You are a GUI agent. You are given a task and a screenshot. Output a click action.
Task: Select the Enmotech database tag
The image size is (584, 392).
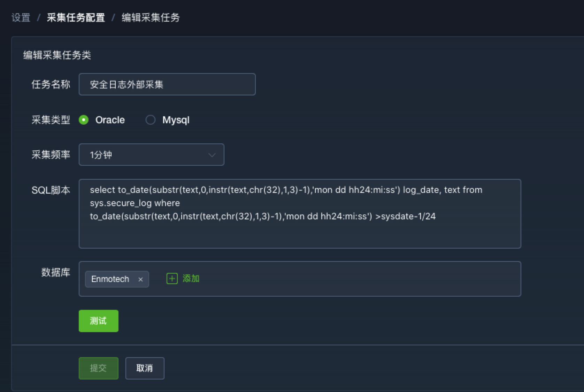(x=110, y=279)
